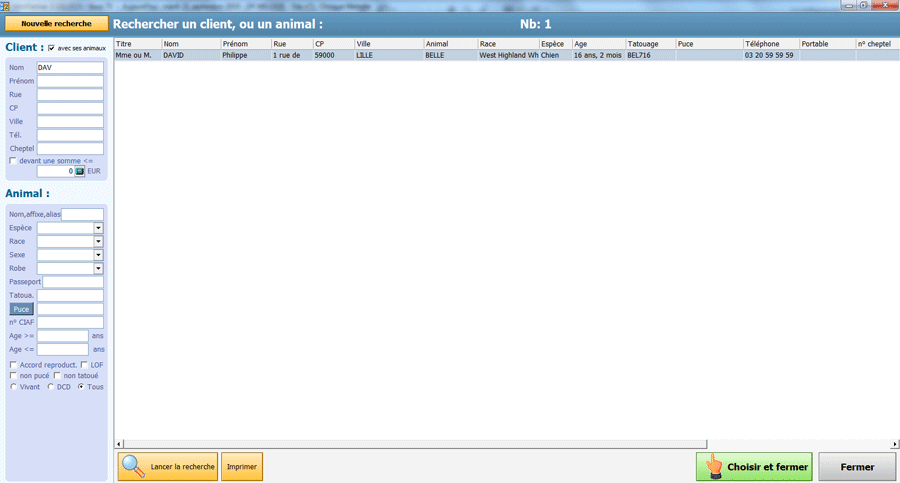Click the Tél. input field
900x483 pixels.
point(70,135)
